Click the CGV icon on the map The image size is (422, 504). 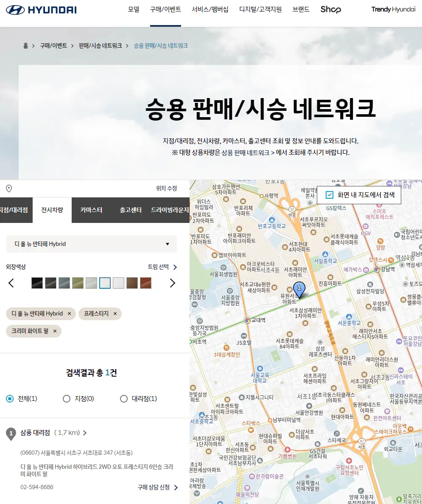(366, 227)
